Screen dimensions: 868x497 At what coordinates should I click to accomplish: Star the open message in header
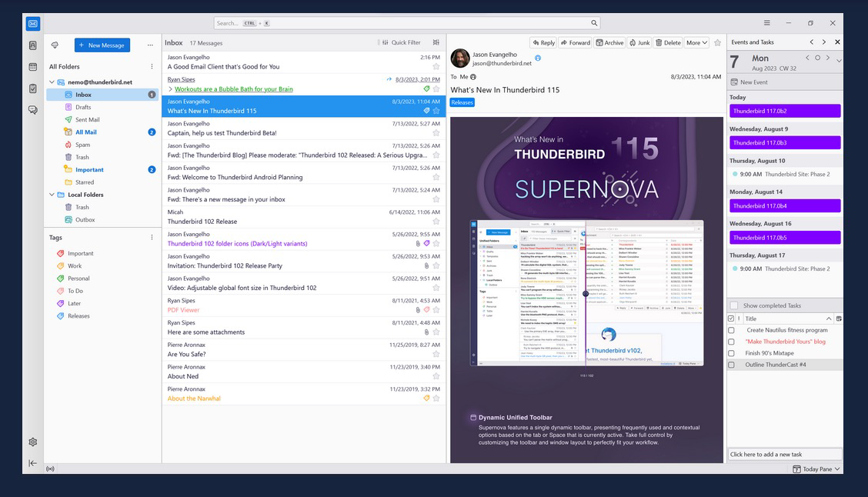coord(718,43)
